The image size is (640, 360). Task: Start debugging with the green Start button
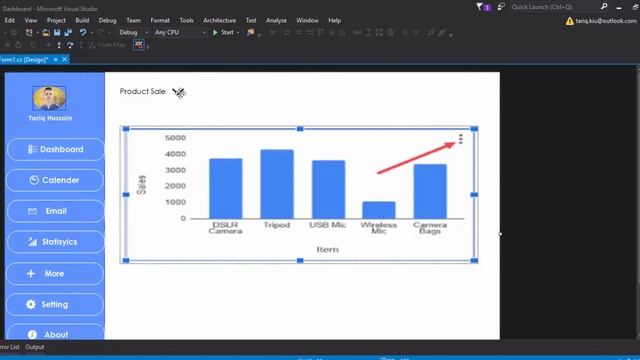point(223,32)
